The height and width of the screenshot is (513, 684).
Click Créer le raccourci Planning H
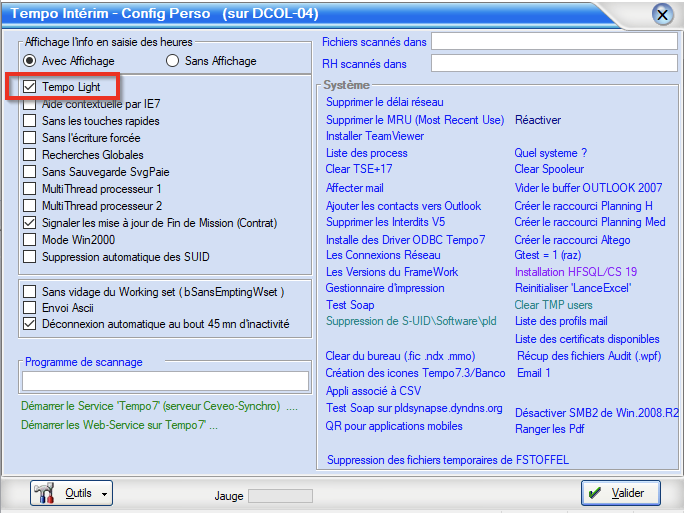[584, 206]
